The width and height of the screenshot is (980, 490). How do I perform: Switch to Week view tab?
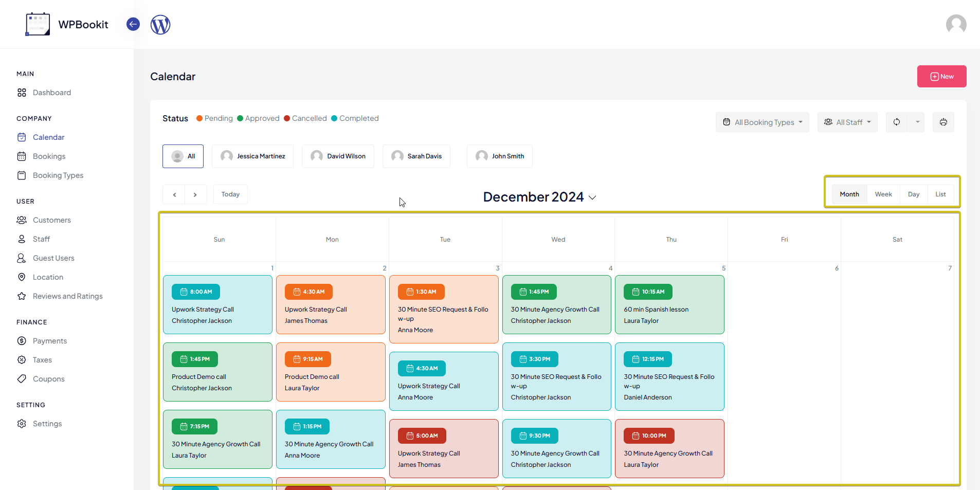click(883, 194)
